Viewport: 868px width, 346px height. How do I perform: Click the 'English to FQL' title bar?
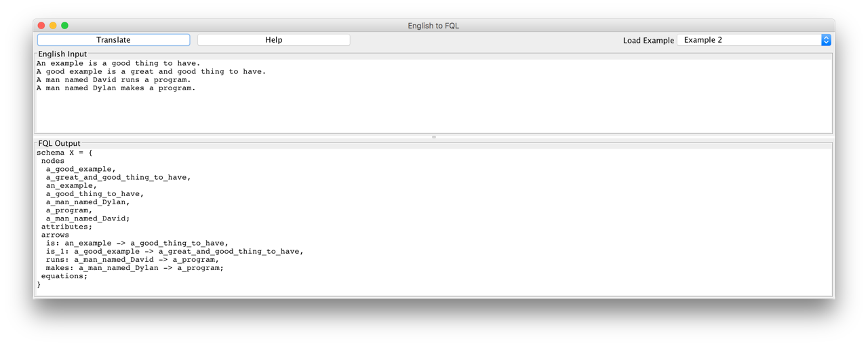(433, 25)
